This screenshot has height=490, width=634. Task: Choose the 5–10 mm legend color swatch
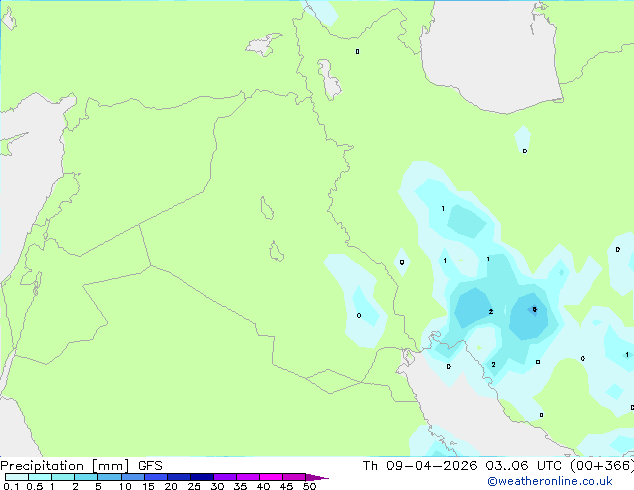[x=109, y=477]
